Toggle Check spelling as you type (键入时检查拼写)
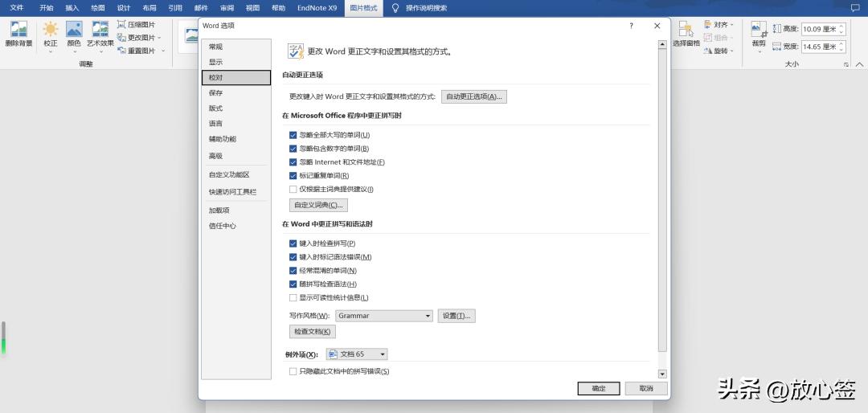 pos(293,243)
